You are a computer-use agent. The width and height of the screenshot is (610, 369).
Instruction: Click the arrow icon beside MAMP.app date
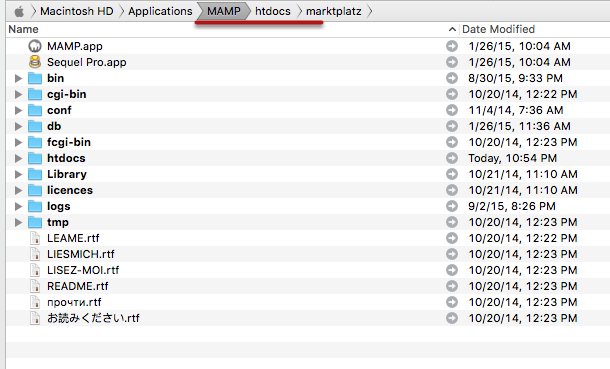point(452,46)
